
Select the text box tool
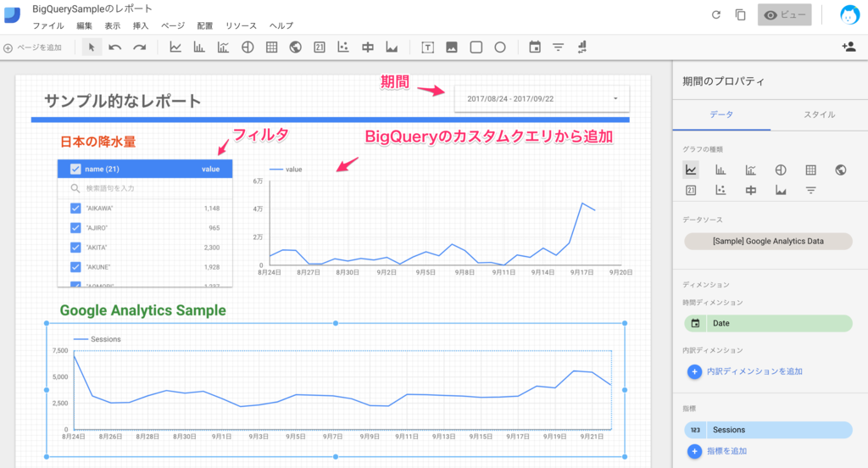[x=427, y=47]
